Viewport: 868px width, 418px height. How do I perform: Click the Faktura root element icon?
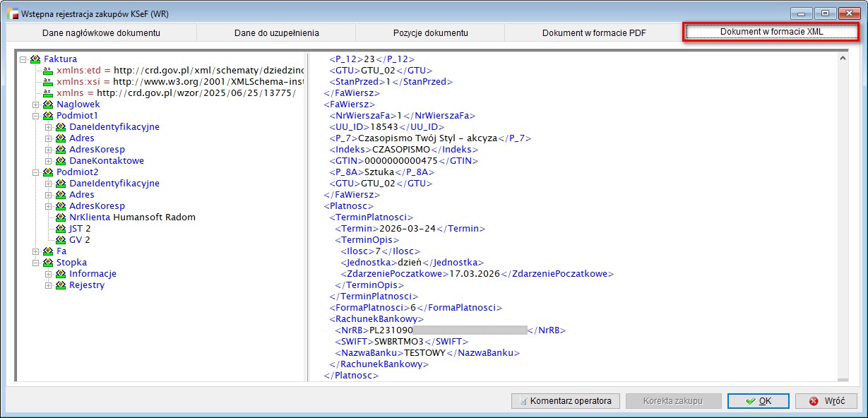click(x=35, y=59)
